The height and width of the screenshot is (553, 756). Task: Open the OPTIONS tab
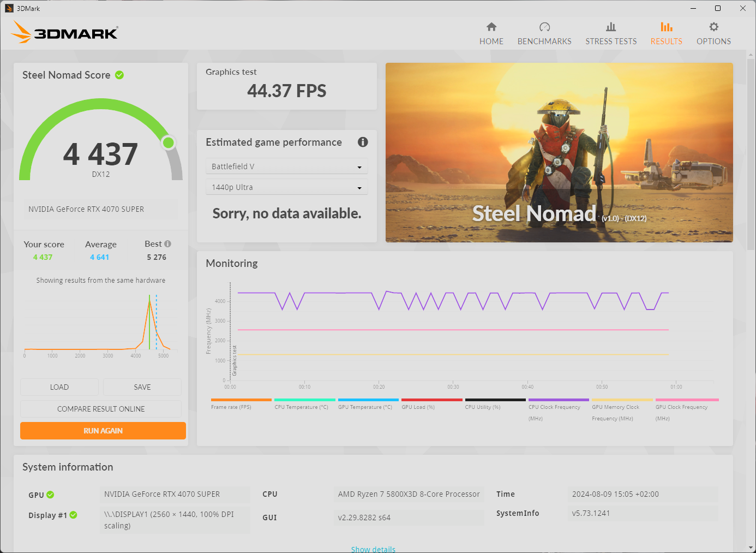[713, 34]
